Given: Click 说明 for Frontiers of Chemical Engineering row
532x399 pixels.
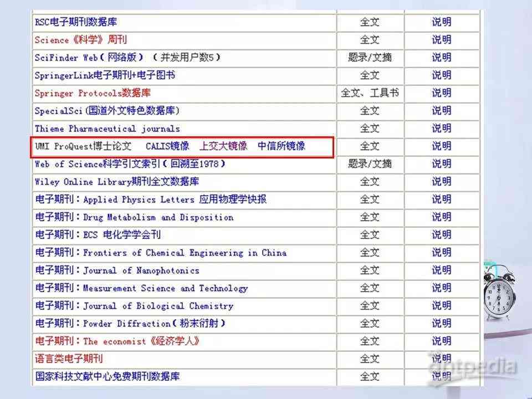Looking at the screenshot, I should click(442, 253).
